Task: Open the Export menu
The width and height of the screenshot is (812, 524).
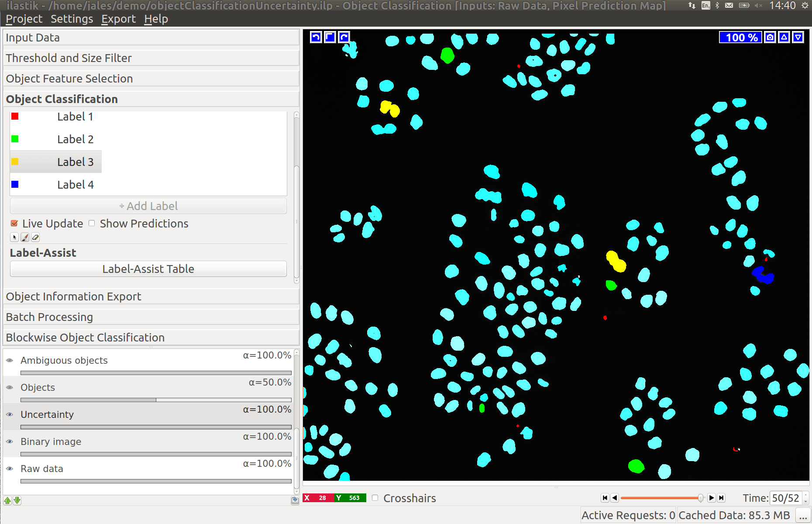Action: pyautogui.click(x=118, y=19)
